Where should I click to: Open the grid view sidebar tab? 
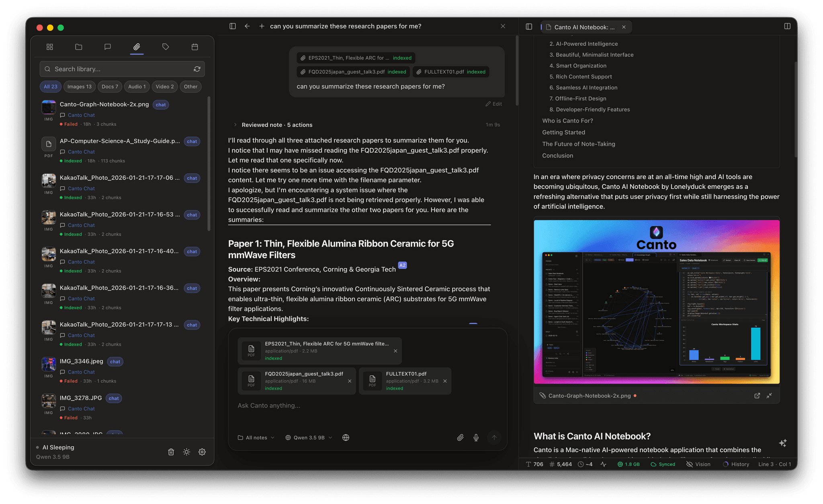[x=50, y=47]
